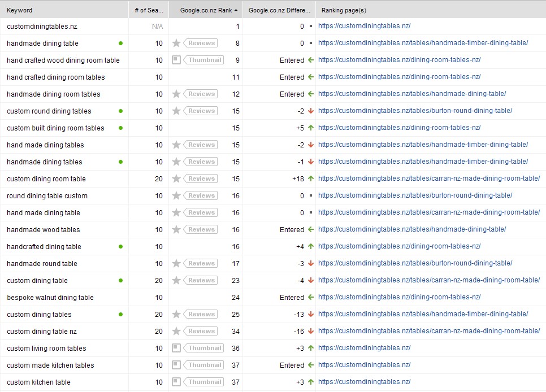Click the green dot beside handcrafted dining table
The width and height of the screenshot is (546, 392).
pos(120,246)
